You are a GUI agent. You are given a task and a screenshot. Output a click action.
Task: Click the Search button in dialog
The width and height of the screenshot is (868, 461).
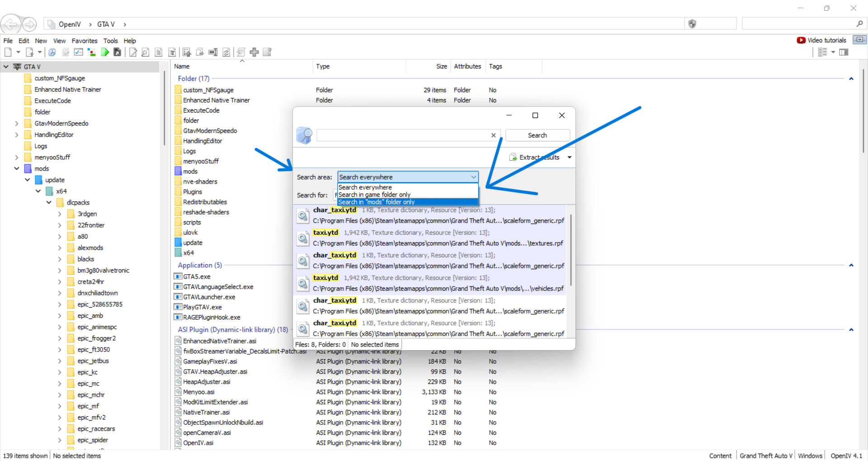[x=538, y=135]
